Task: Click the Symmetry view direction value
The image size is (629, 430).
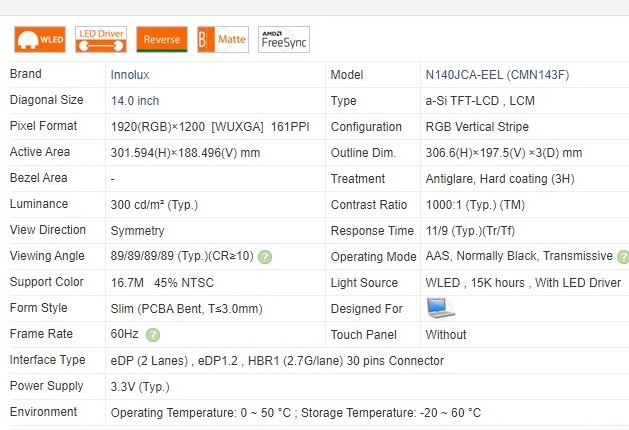Action: (x=137, y=231)
